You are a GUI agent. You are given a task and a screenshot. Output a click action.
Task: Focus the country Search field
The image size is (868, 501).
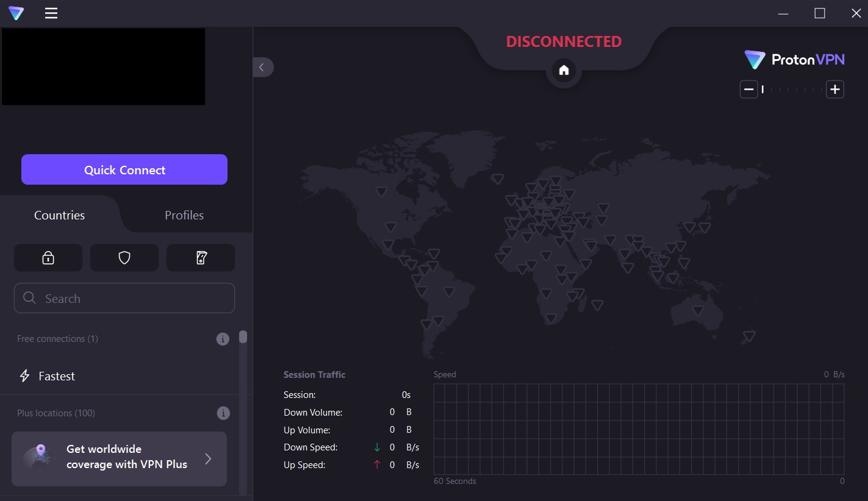click(x=124, y=299)
